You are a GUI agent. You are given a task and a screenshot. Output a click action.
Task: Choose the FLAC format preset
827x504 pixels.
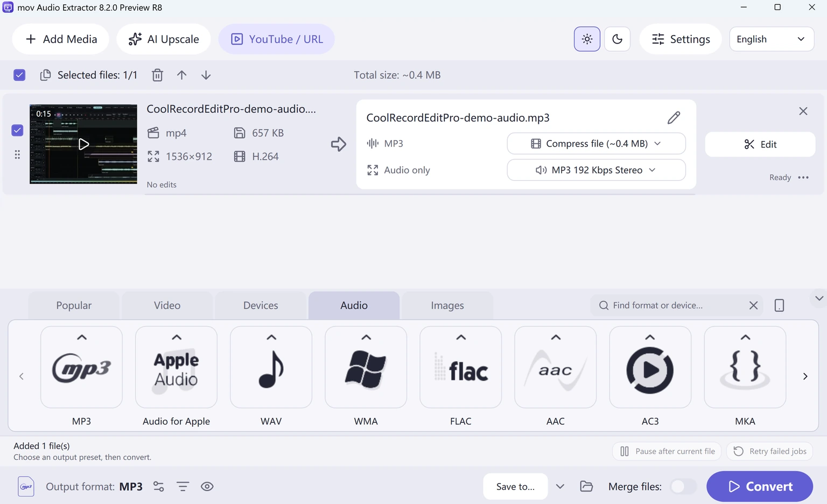point(460,367)
